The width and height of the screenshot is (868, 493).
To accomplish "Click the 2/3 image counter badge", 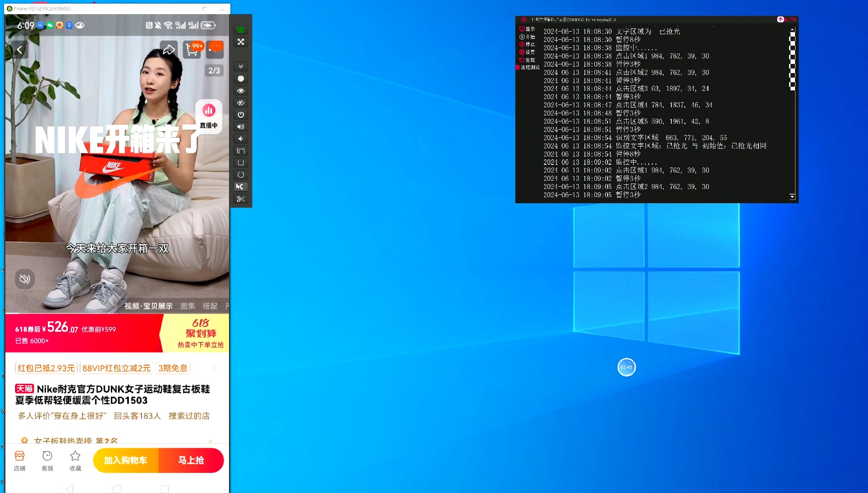I will 214,70.
